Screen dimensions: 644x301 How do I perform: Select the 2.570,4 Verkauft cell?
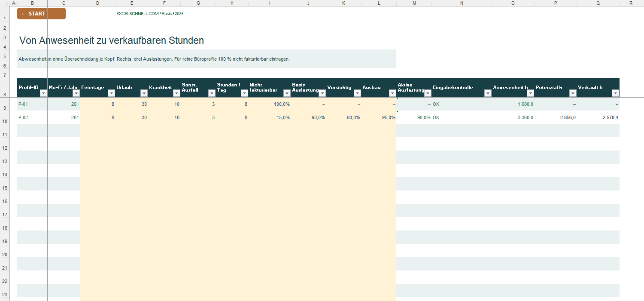598,117
